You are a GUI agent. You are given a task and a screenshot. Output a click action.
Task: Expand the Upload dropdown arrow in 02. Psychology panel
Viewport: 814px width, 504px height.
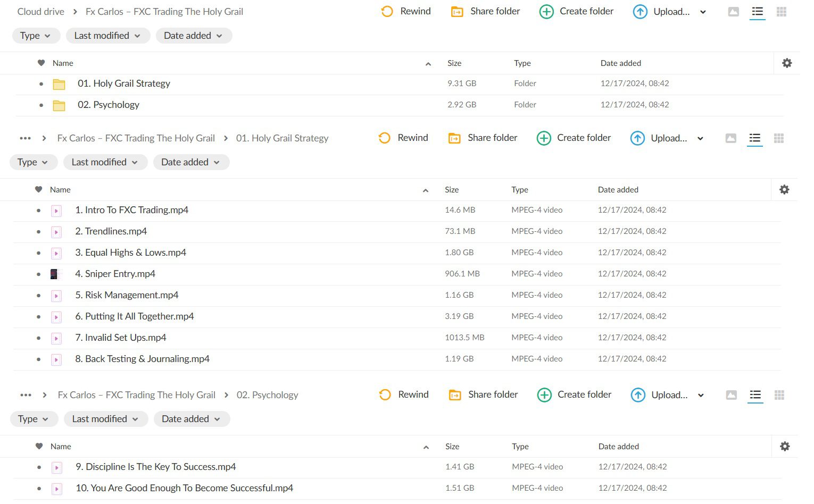click(x=701, y=396)
